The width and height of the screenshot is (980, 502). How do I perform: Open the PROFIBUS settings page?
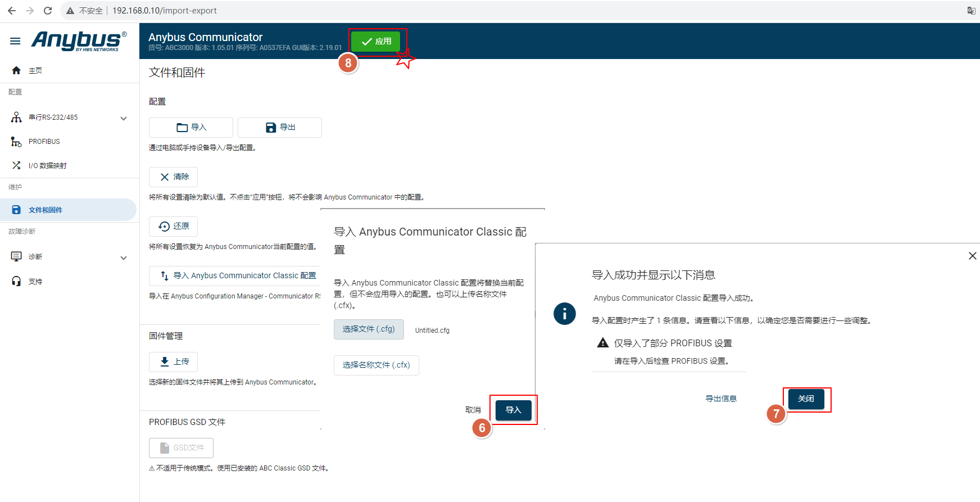(44, 142)
